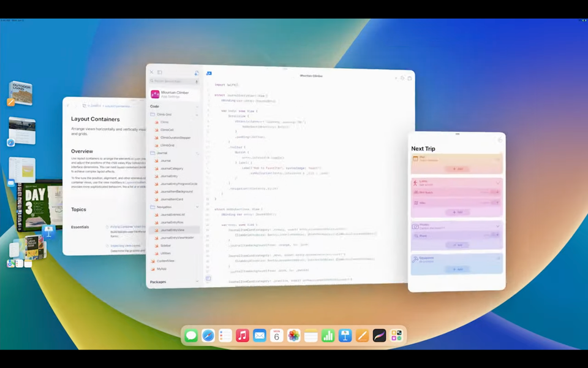Viewport: 588px width, 368px height.
Task: Click the camera icon on Photos card
Action: point(415,226)
